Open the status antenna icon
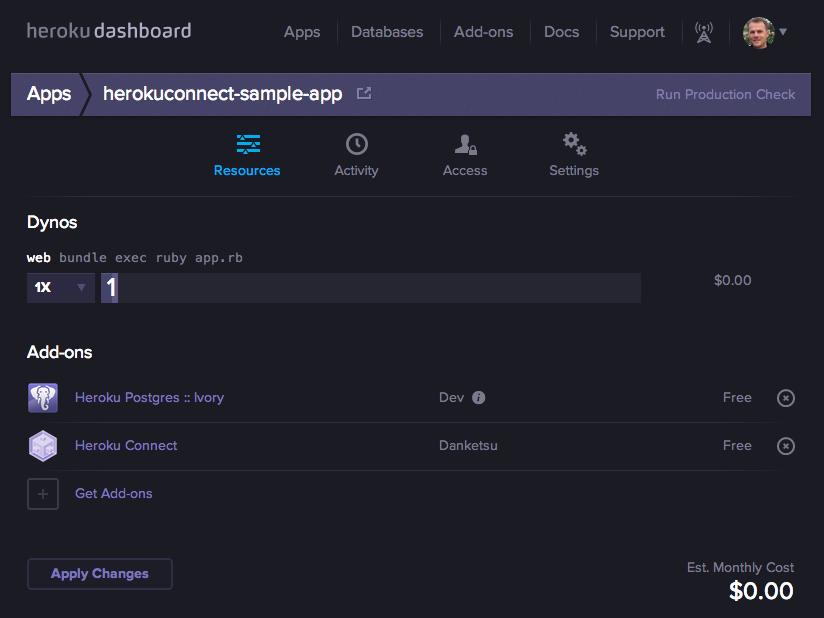 [x=704, y=32]
